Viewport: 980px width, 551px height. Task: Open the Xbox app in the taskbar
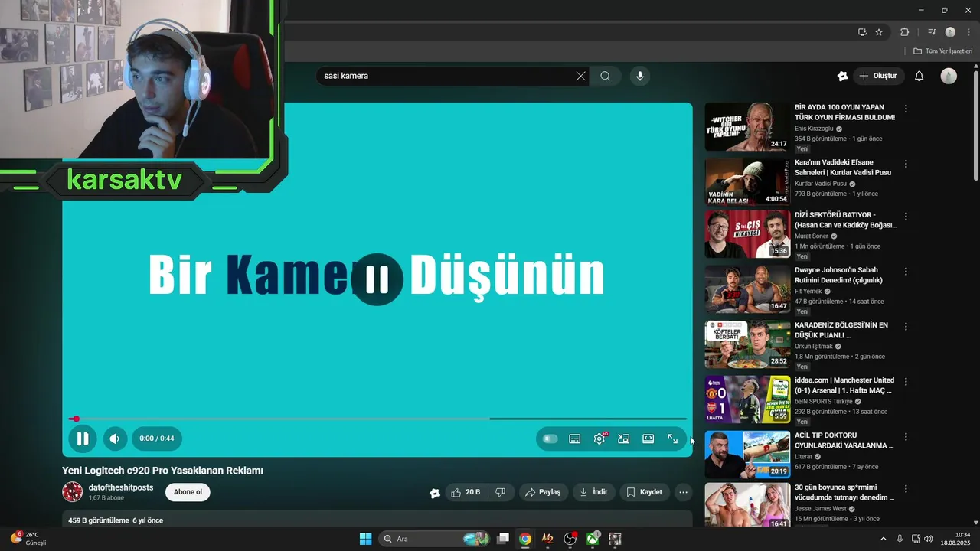point(593,539)
